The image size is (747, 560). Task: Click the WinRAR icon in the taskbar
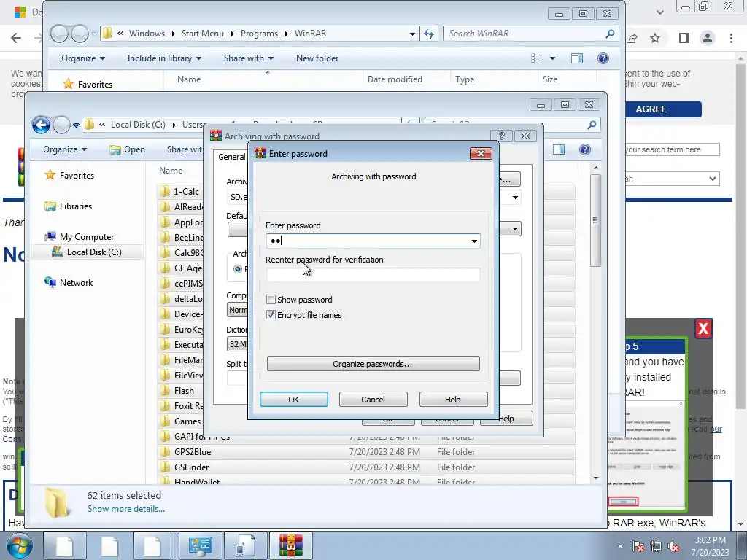290,545
